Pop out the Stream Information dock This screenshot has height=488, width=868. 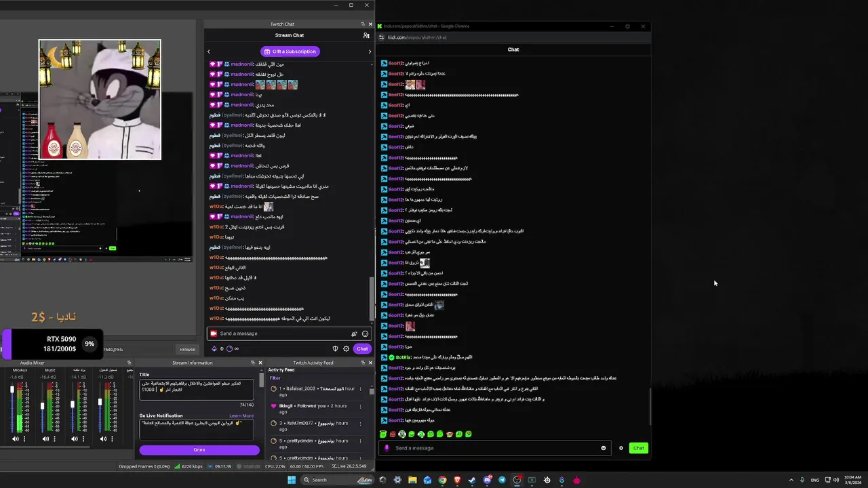pyautogui.click(x=252, y=363)
